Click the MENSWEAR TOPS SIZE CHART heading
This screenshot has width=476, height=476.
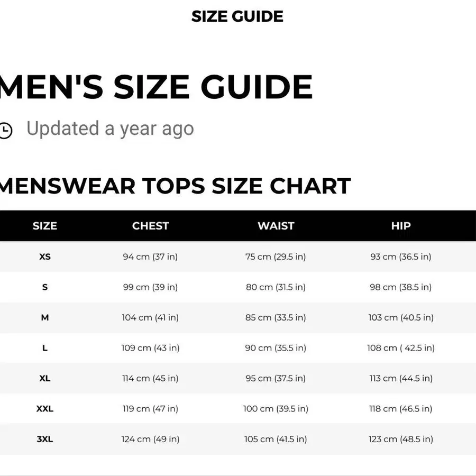tap(175, 186)
